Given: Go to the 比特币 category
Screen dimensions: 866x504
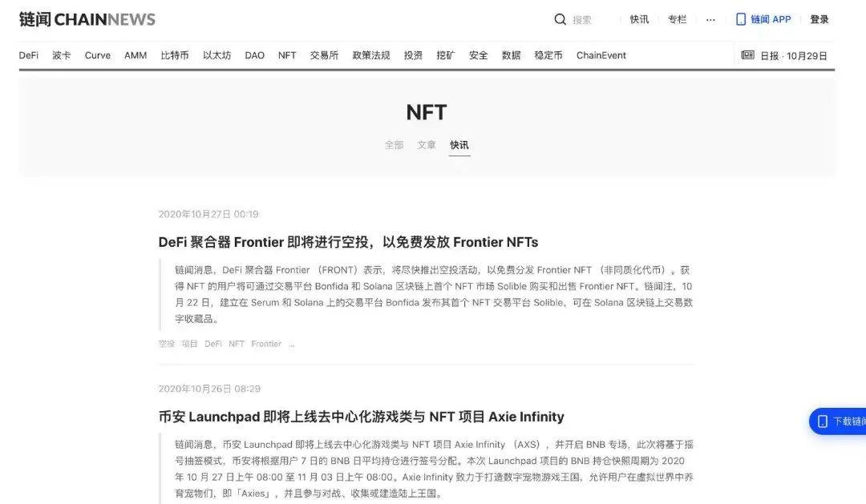Looking at the screenshot, I should 175,55.
